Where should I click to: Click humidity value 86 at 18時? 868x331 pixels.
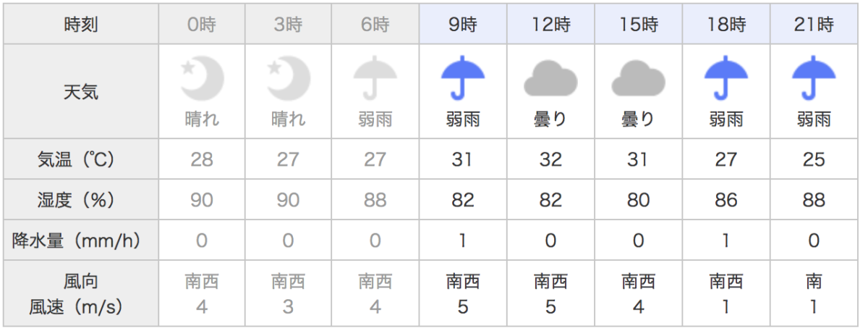726,199
